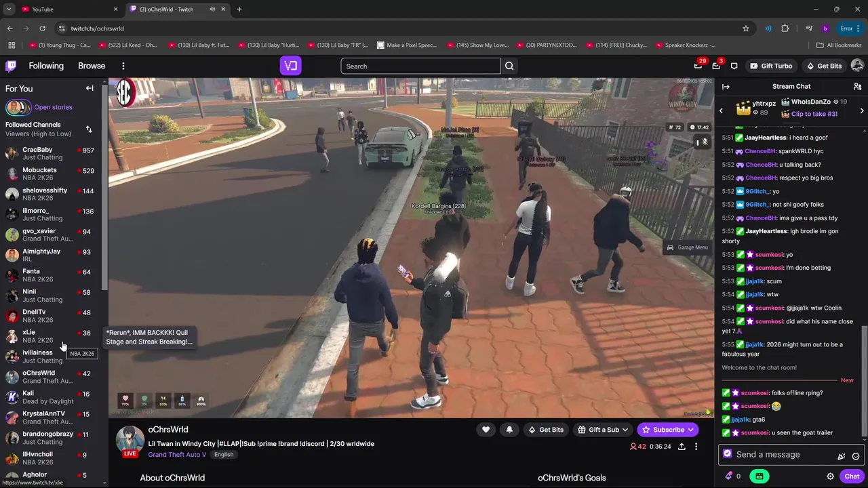Open the Clip to take #3! link
Screen dimensions: 868x488
[x=814, y=114]
